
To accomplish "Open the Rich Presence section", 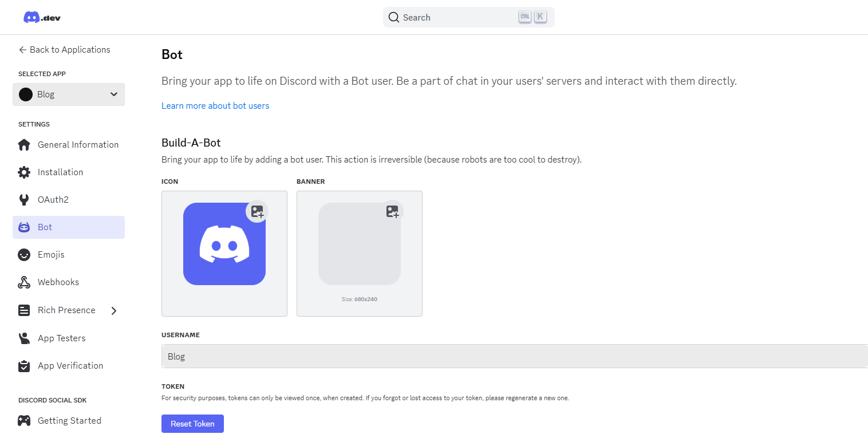I will pos(69,310).
